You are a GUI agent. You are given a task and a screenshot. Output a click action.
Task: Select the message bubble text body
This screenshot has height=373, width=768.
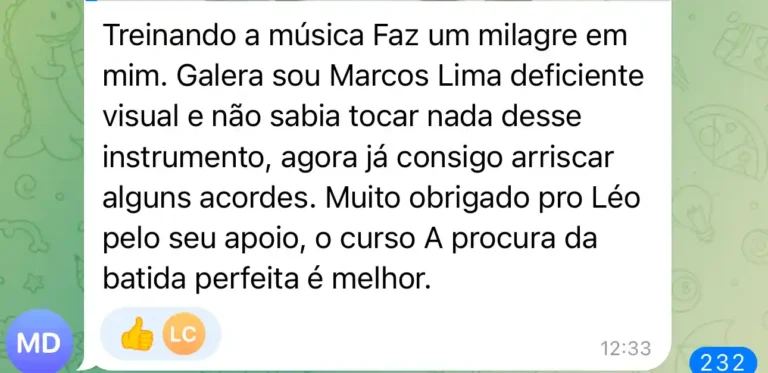pyautogui.click(x=372, y=158)
